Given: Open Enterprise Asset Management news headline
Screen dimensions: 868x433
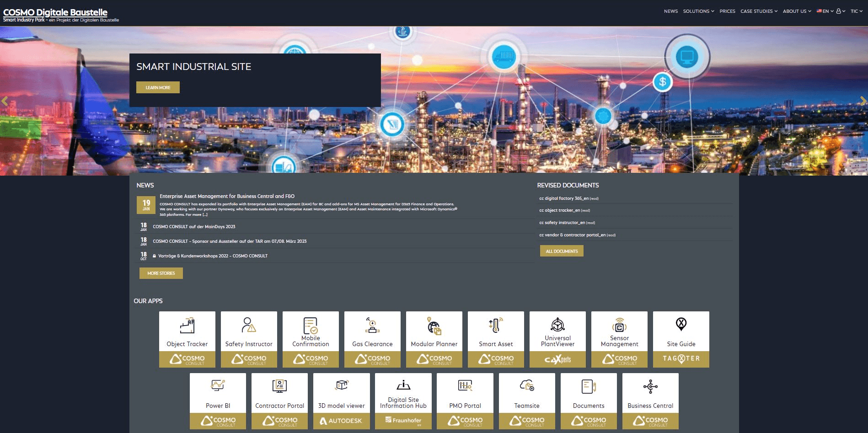Looking at the screenshot, I should click(227, 196).
